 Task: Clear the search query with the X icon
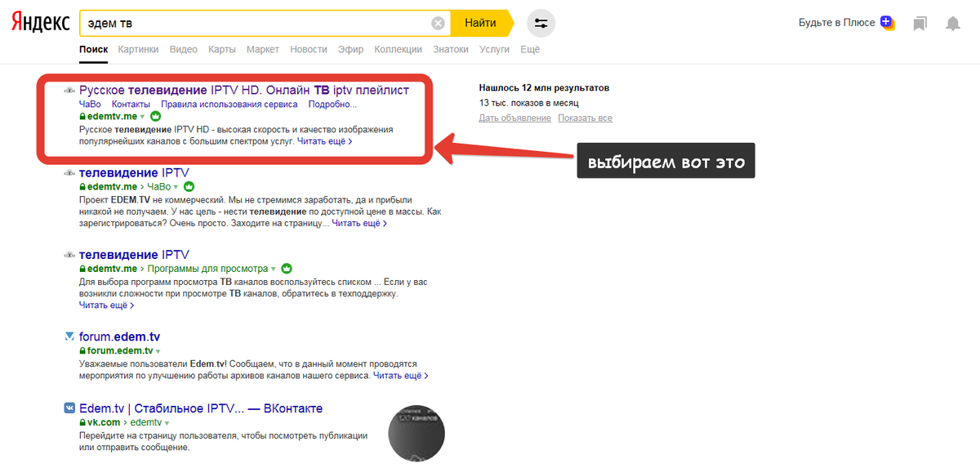point(439,23)
